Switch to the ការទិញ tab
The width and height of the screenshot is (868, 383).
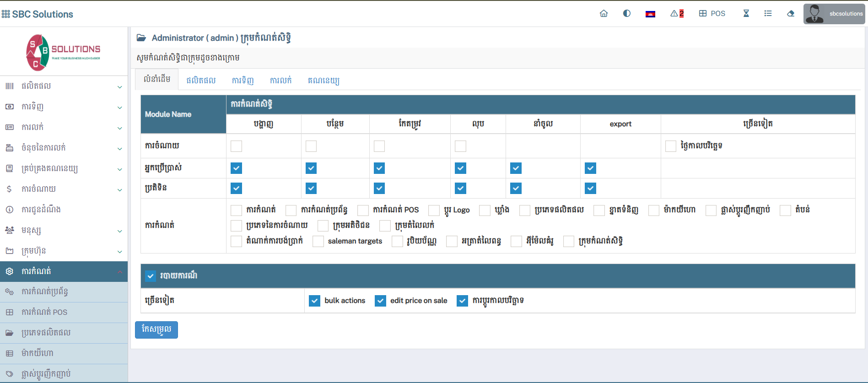click(243, 80)
